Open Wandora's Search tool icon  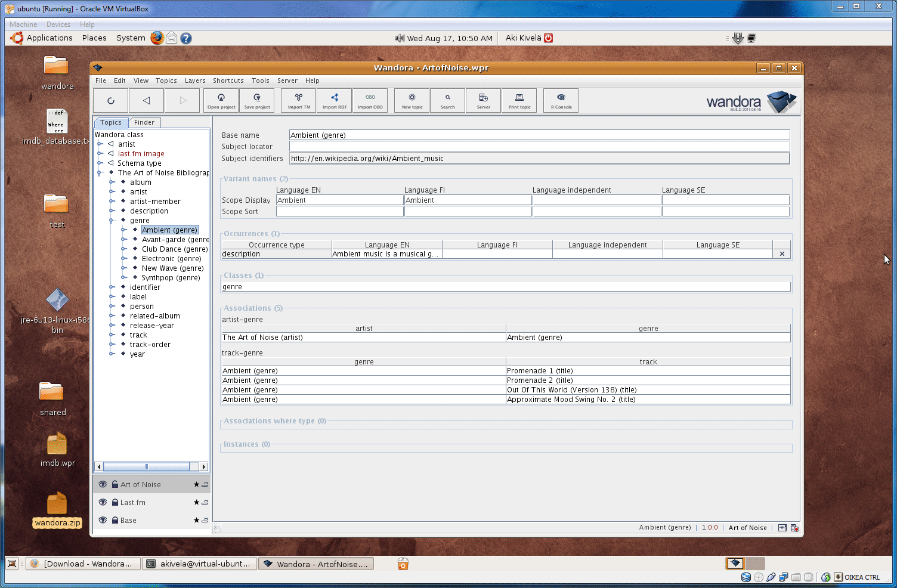pos(447,100)
